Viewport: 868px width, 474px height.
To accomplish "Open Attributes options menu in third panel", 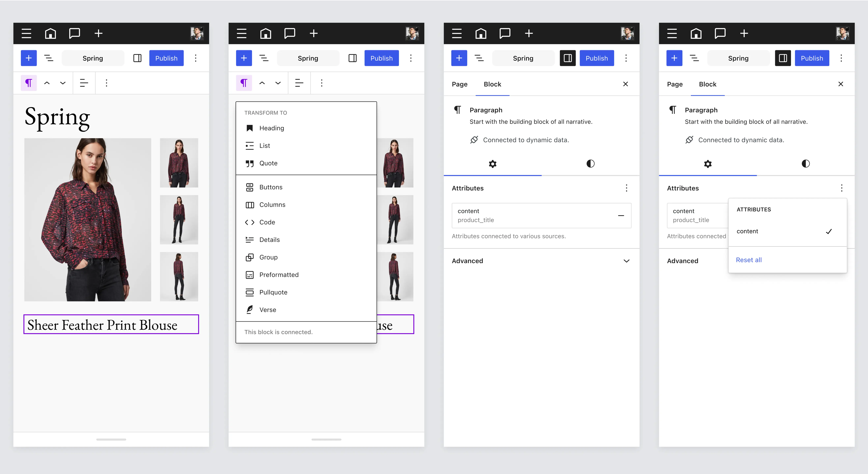I will (x=626, y=188).
